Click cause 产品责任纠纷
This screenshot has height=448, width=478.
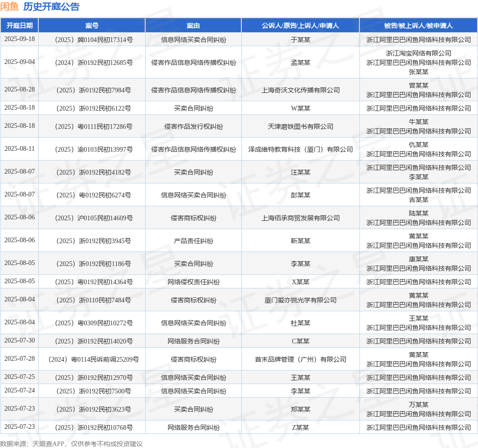click(194, 241)
